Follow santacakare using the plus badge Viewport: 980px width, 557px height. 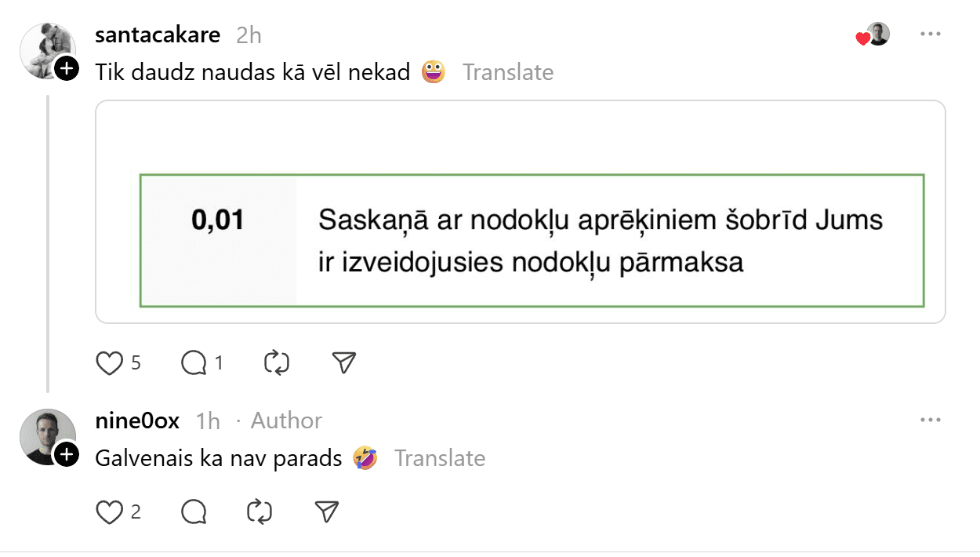point(67,69)
